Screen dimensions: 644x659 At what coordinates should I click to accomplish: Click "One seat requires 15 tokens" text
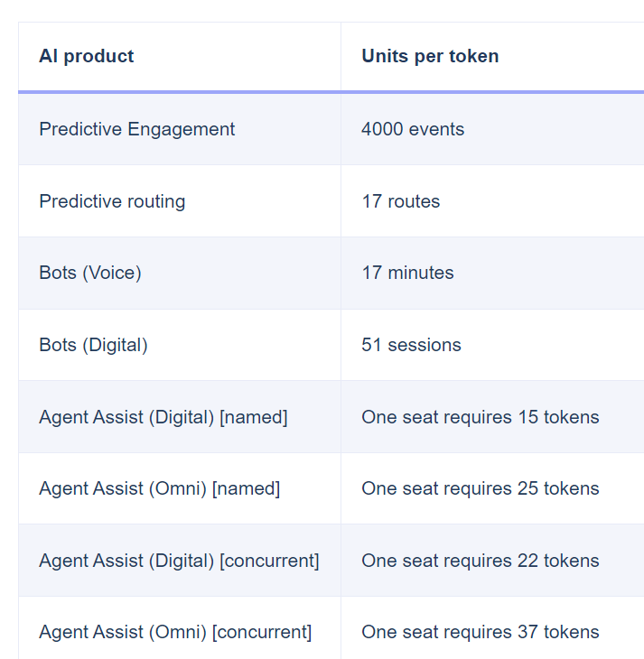(x=481, y=417)
